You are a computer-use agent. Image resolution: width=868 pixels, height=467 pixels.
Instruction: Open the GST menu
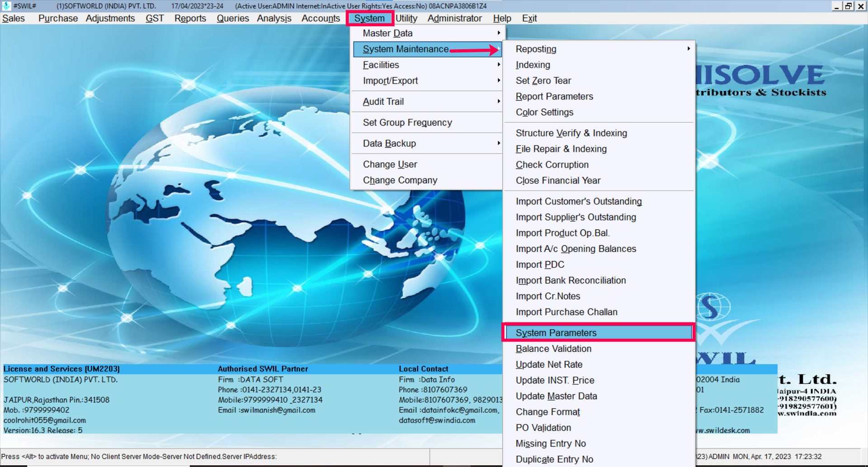tap(155, 19)
